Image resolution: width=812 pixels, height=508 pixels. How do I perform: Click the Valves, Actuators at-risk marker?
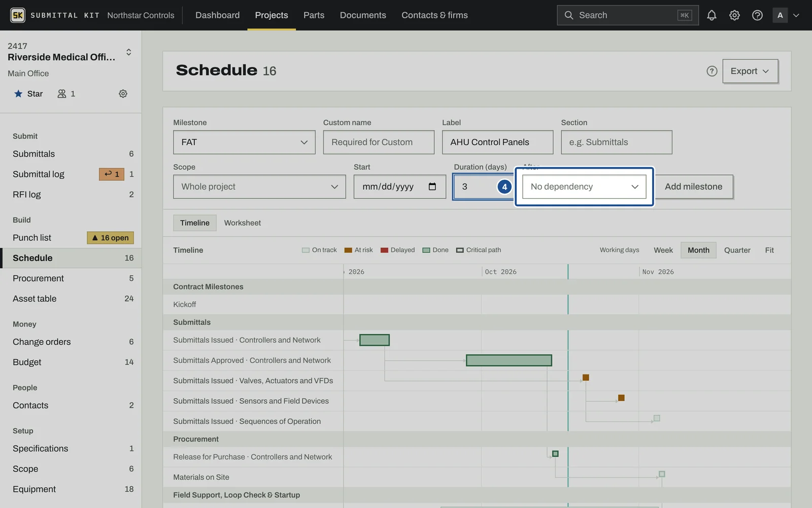pyautogui.click(x=586, y=377)
